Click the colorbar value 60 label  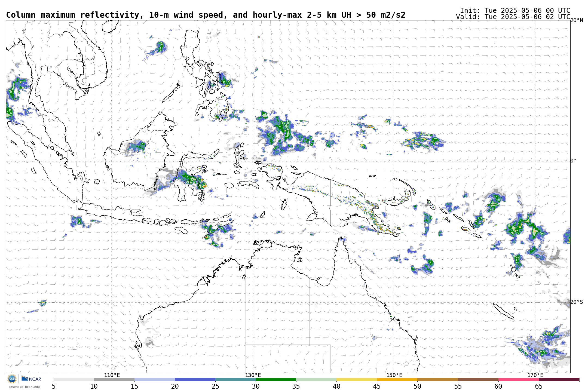tap(498, 386)
